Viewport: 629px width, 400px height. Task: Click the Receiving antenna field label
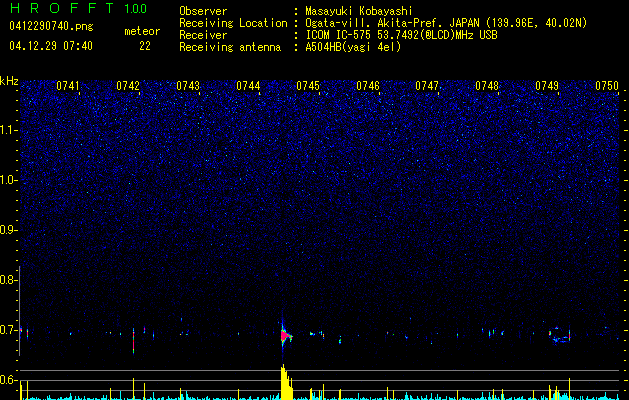230,47
